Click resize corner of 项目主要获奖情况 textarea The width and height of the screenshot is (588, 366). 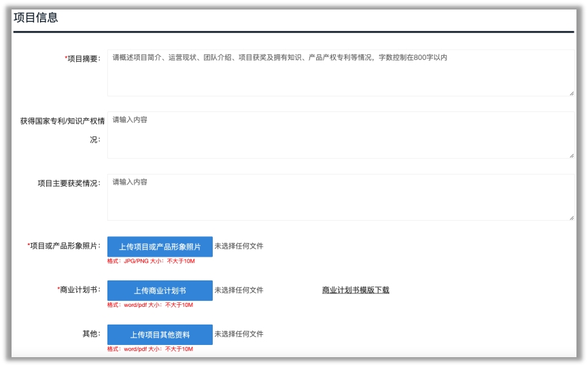(572, 217)
